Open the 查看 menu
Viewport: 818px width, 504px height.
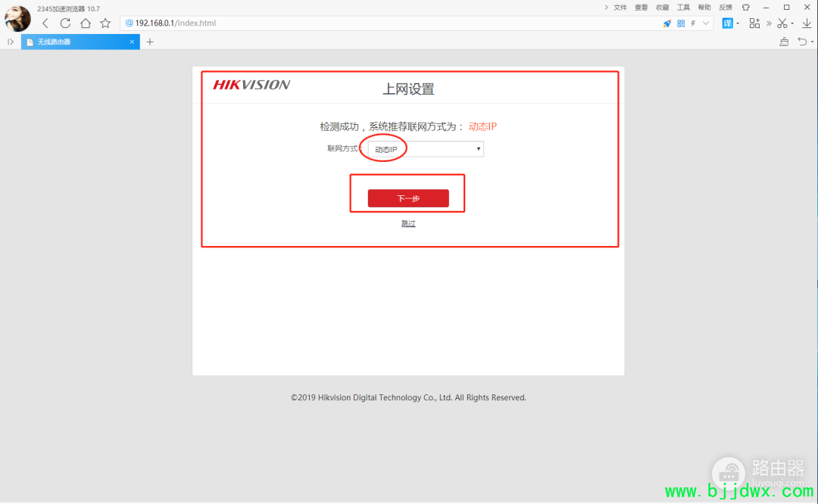pyautogui.click(x=642, y=8)
